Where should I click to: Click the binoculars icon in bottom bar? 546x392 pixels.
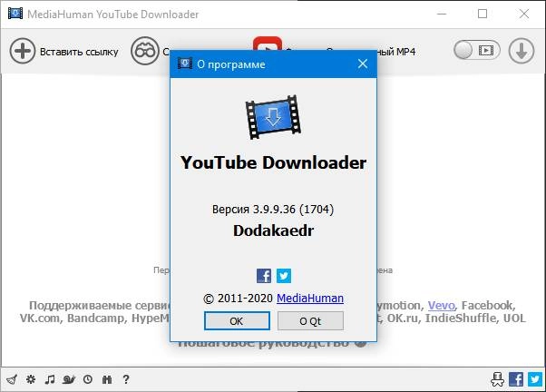pos(107,379)
